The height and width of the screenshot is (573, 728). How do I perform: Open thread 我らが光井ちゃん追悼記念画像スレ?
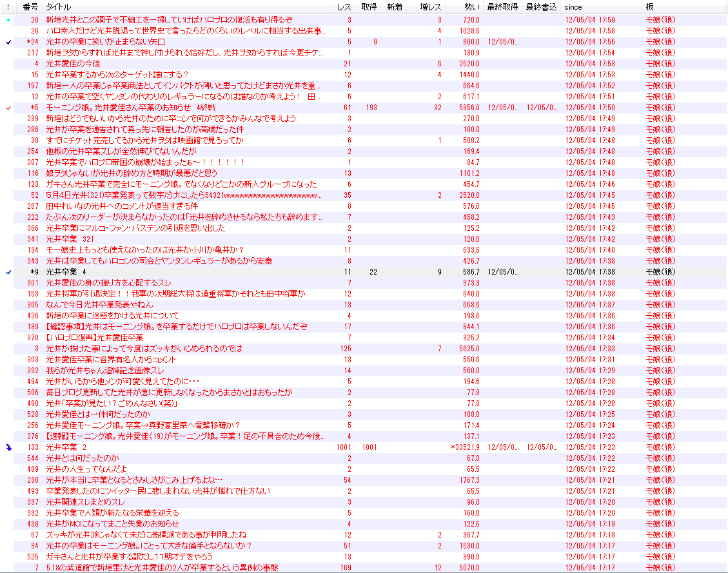[x=105, y=371]
